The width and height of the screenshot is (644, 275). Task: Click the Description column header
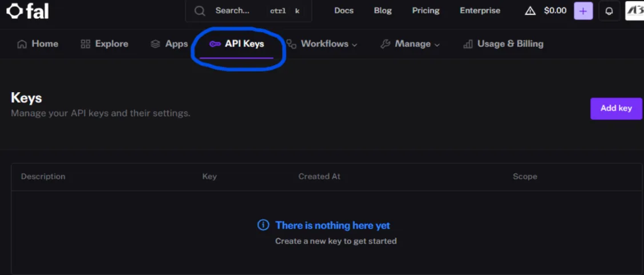point(43,176)
